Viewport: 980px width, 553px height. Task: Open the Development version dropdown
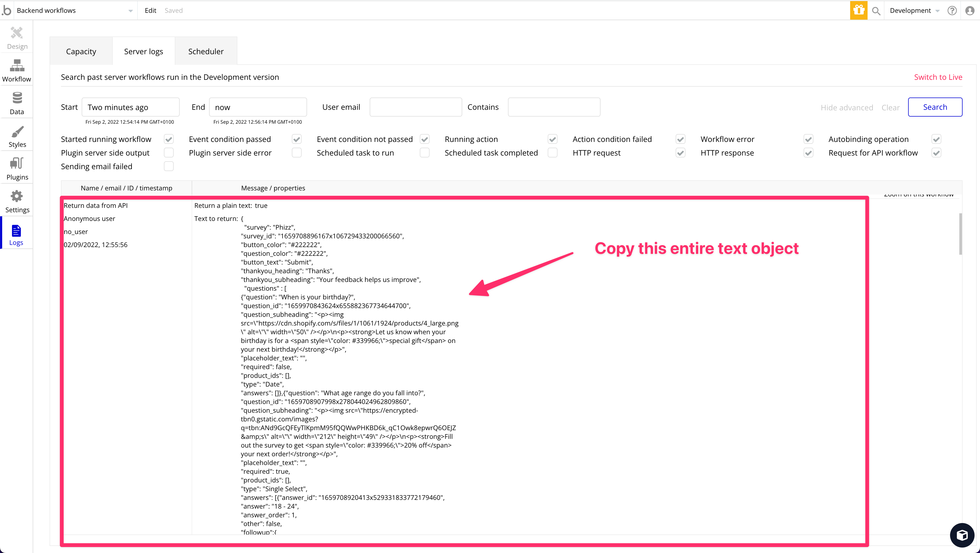pyautogui.click(x=915, y=10)
